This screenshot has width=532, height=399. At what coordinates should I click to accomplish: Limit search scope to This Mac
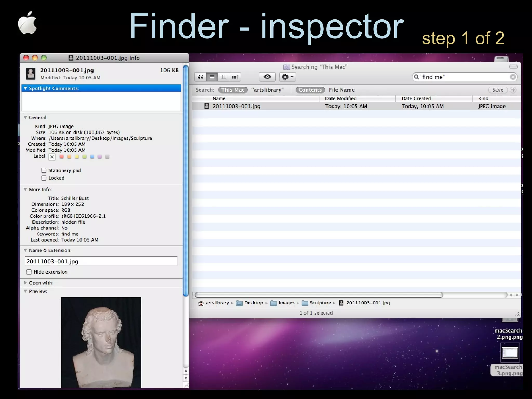(233, 90)
